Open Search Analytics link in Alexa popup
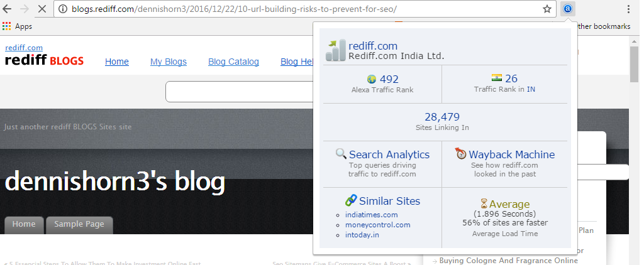Image resolution: width=644 pixels, height=265 pixels. 389,154
